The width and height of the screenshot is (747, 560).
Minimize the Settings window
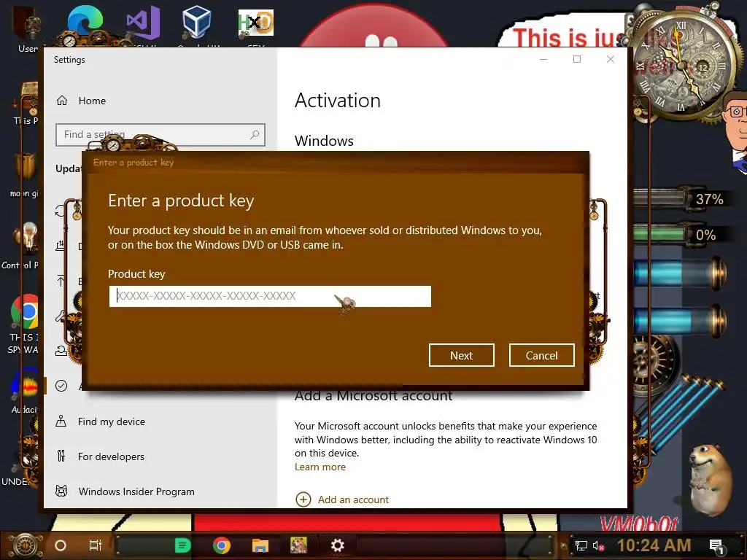543,59
